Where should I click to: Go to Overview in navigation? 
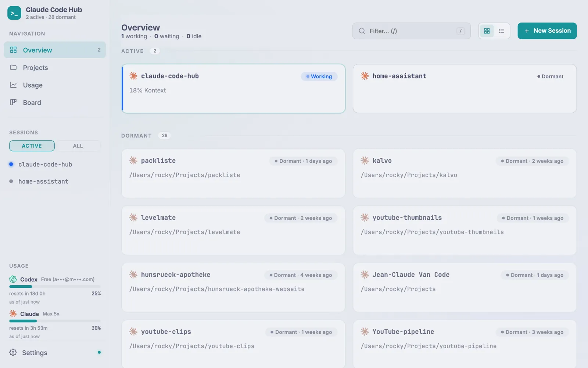coord(55,50)
